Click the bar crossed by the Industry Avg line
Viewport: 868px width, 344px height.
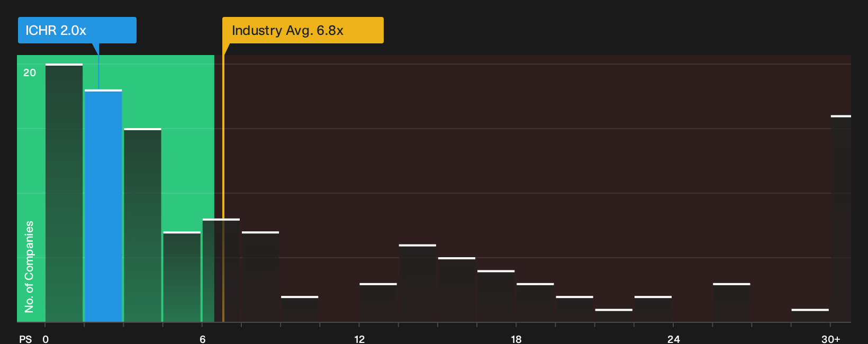[221, 270]
